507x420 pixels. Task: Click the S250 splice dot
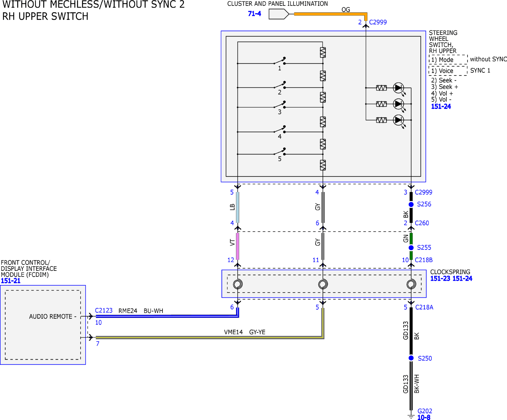click(x=411, y=358)
